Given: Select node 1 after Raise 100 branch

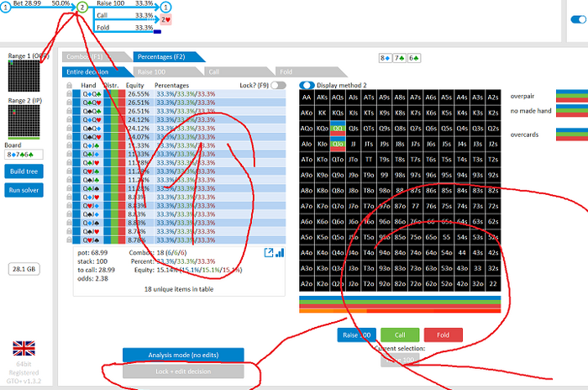Looking at the screenshot, I should (x=165, y=7).
